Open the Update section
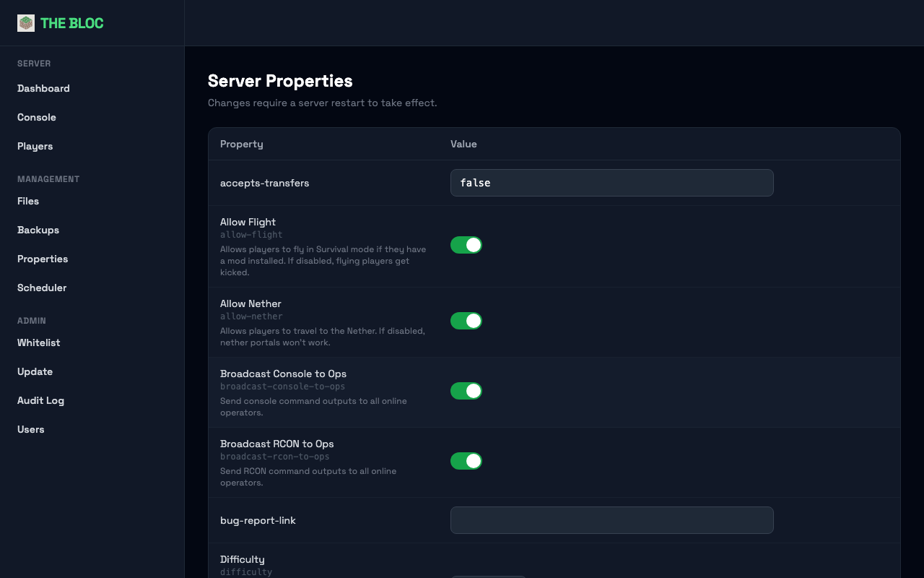Screen dimensions: 924x578 35,371
